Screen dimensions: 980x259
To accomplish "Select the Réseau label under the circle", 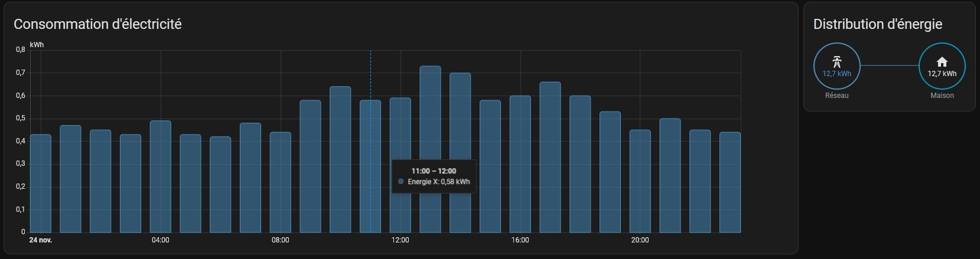I will (x=836, y=95).
